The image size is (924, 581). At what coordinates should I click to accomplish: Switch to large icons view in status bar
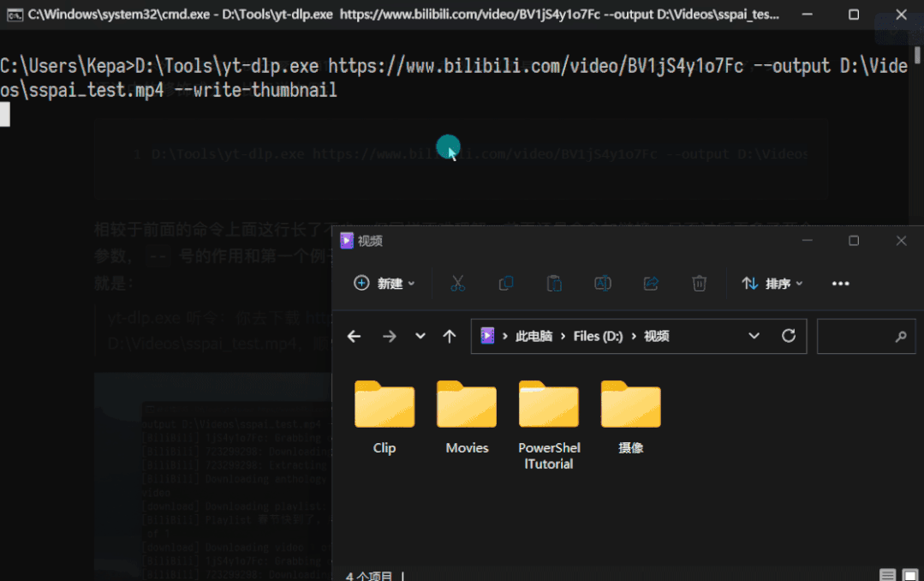click(910, 574)
